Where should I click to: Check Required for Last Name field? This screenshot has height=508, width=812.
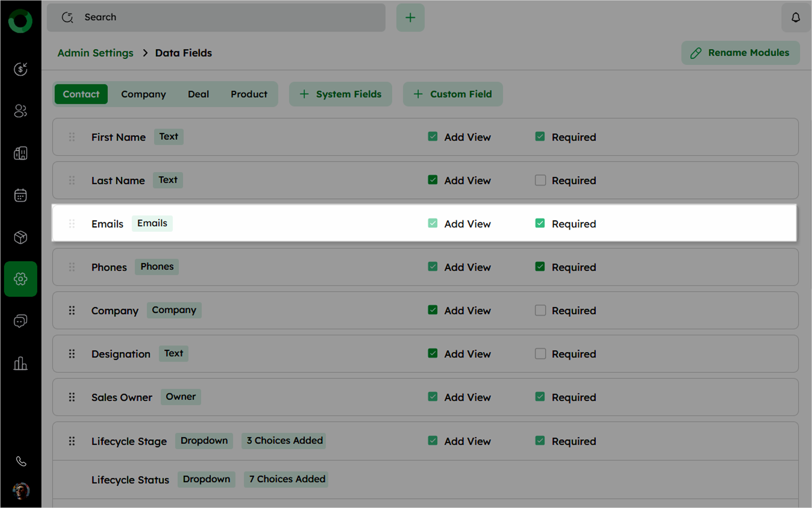(540, 180)
